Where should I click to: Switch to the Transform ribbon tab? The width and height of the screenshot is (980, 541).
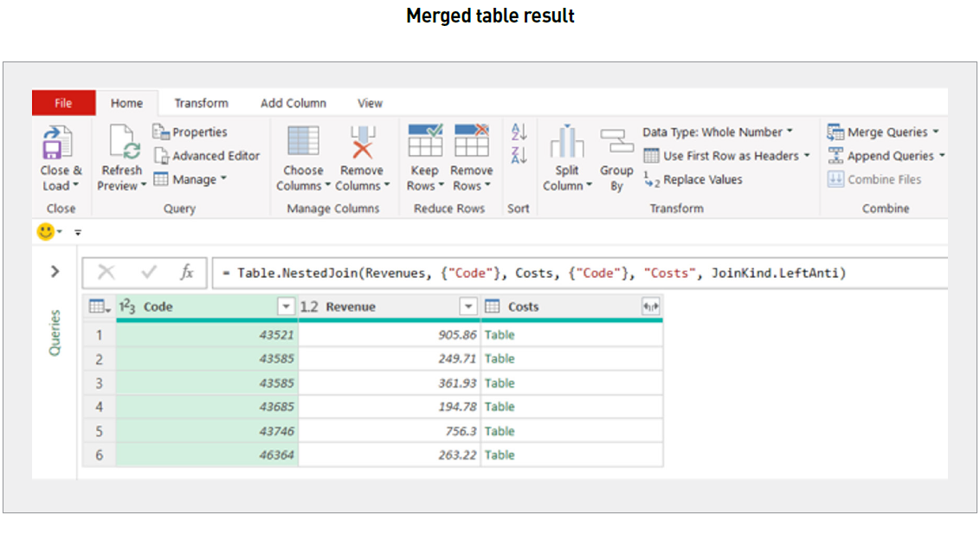pyautogui.click(x=200, y=102)
